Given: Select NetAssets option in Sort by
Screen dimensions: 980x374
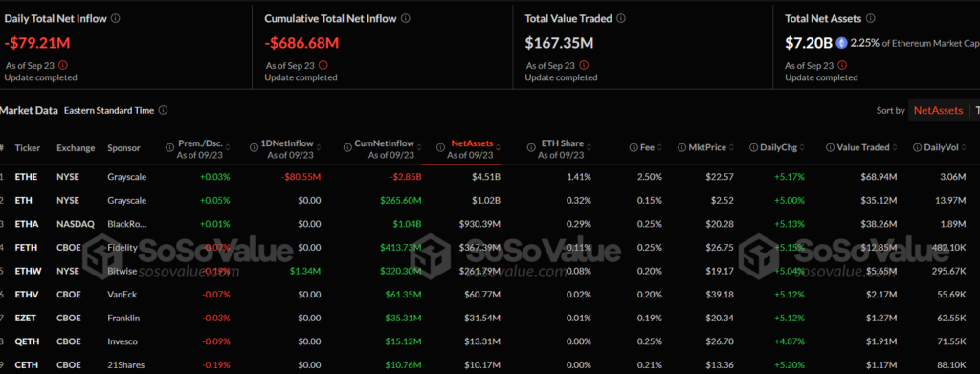Looking at the screenshot, I should 938,111.
